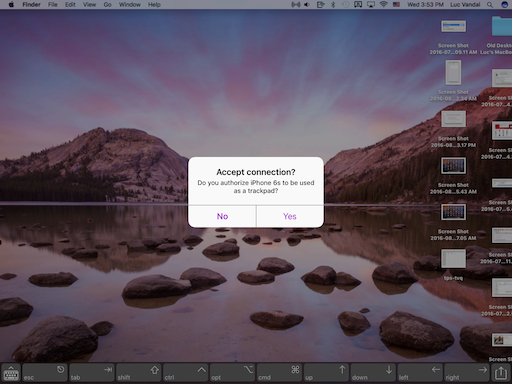Image resolution: width=512 pixels, height=384 pixels.
Task: Click the remote connection status icon in menu bar
Action: click(x=295, y=5)
